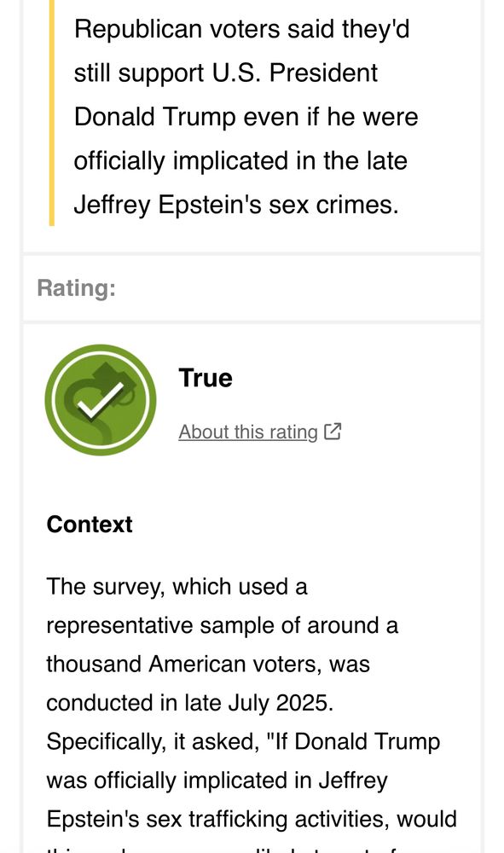Click the green True checkmark rating icon
The height and width of the screenshot is (853, 504).
pos(101,400)
